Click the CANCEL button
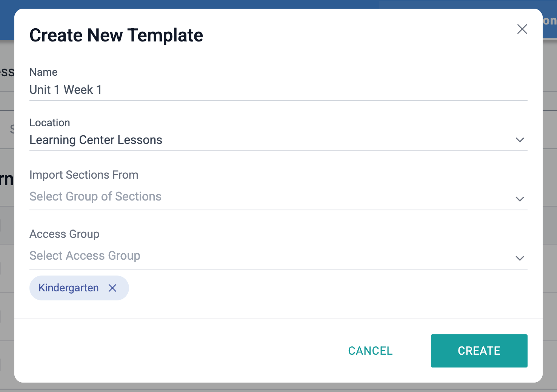This screenshot has width=557, height=392. click(370, 351)
